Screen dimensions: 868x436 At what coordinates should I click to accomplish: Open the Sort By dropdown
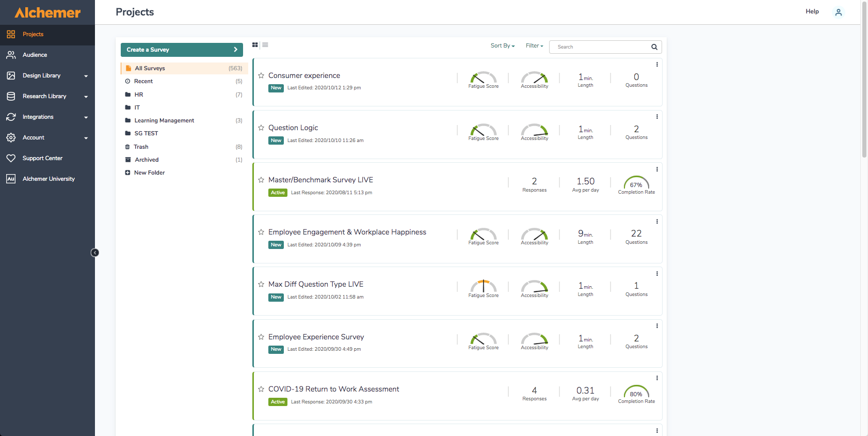[503, 46]
